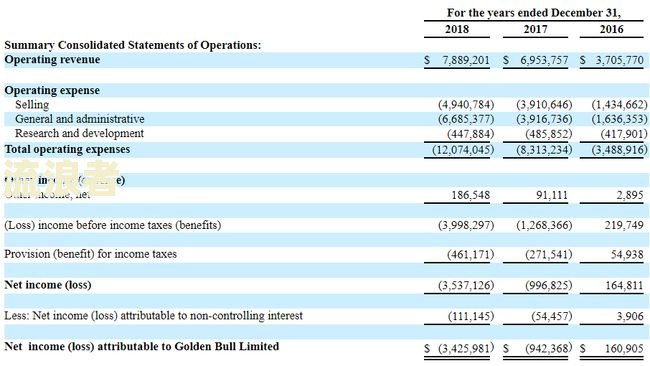Click Research and development row label
650x366 pixels.
pyautogui.click(x=79, y=133)
